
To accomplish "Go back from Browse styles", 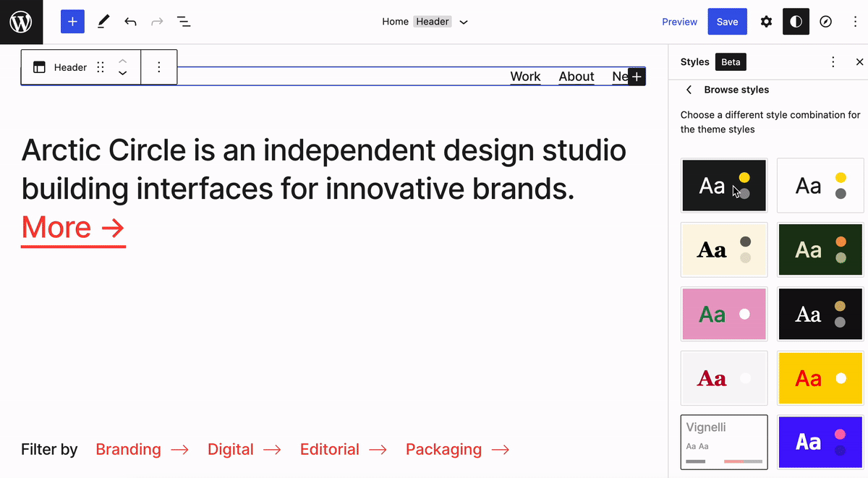I will coord(689,90).
